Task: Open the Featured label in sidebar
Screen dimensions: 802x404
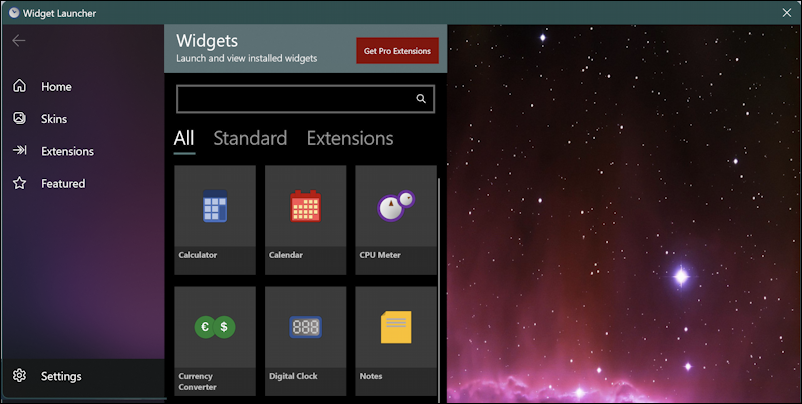Action: [x=63, y=184]
